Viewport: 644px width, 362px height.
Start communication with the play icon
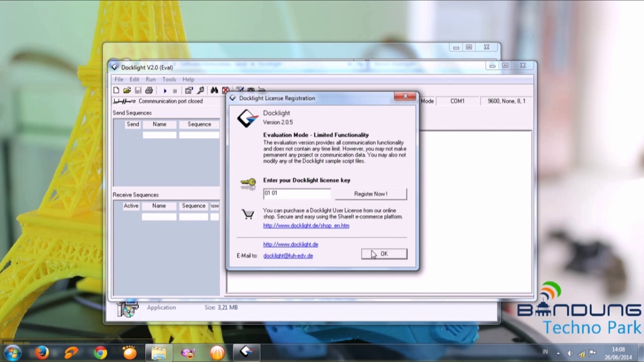coord(165,91)
